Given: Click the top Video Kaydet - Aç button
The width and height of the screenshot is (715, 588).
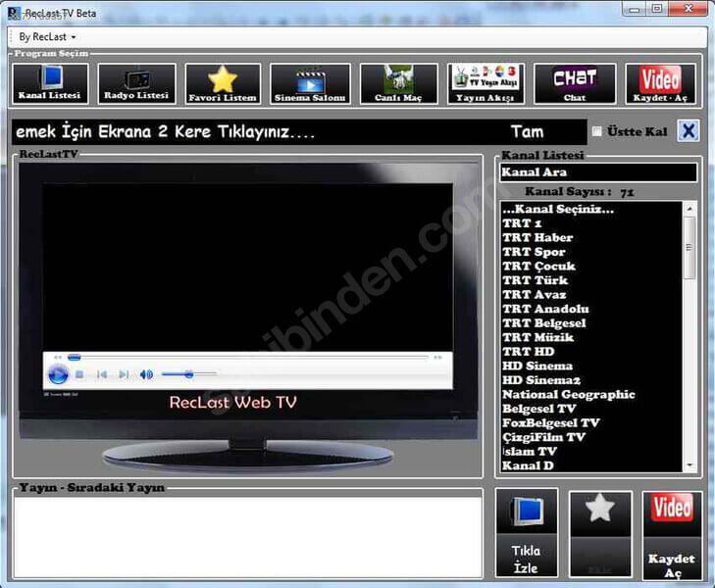Looking at the screenshot, I should point(660,84).
